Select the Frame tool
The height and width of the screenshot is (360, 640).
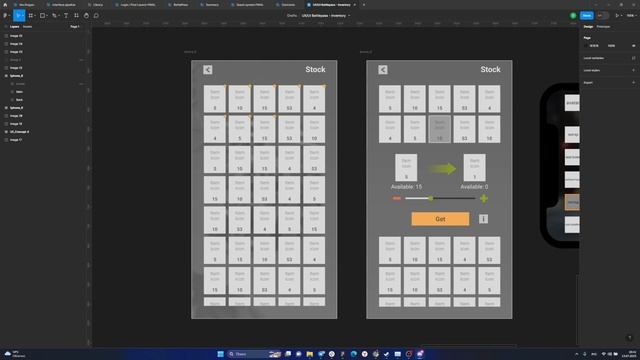tap(30, 16)
